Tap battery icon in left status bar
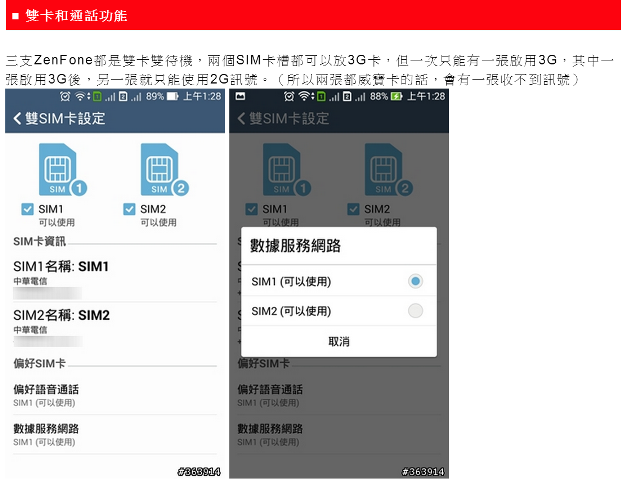Screen dimensions: 622x480 tap(173, 96)
